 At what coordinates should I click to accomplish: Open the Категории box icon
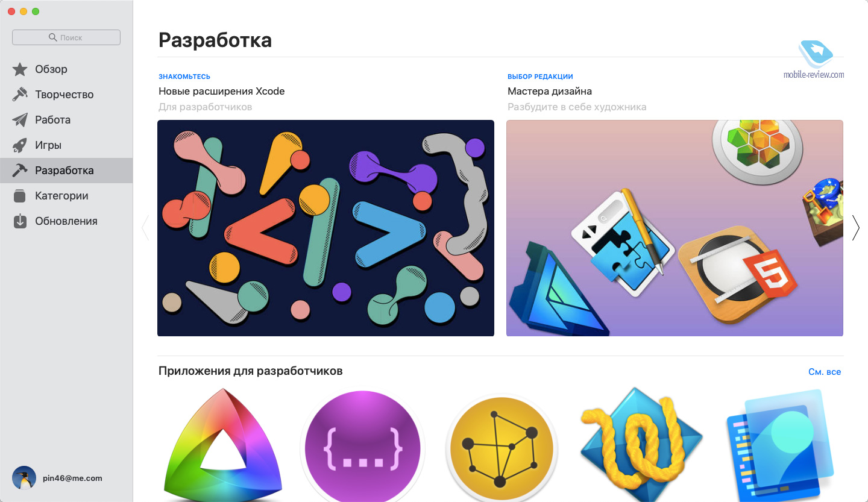(20, 196)
